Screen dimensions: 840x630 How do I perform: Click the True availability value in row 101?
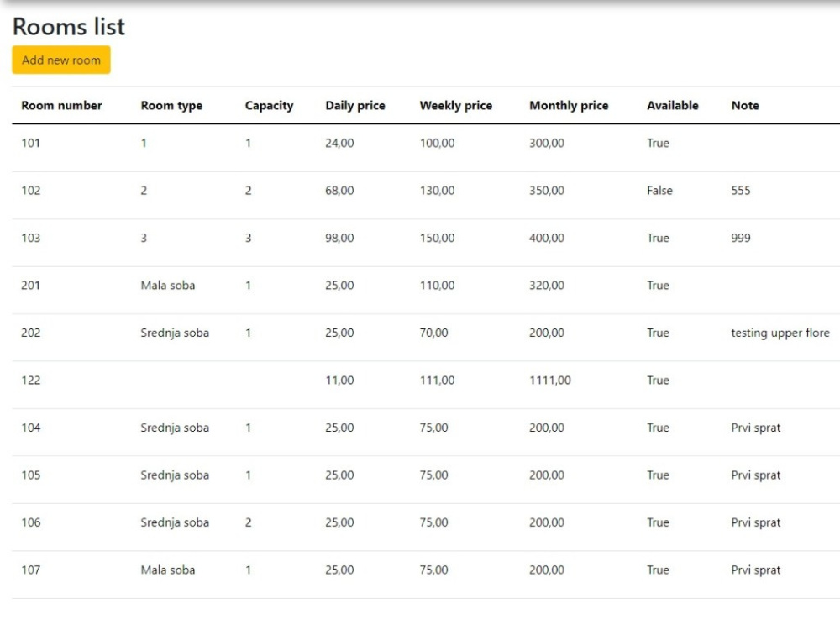pos(658,143)
